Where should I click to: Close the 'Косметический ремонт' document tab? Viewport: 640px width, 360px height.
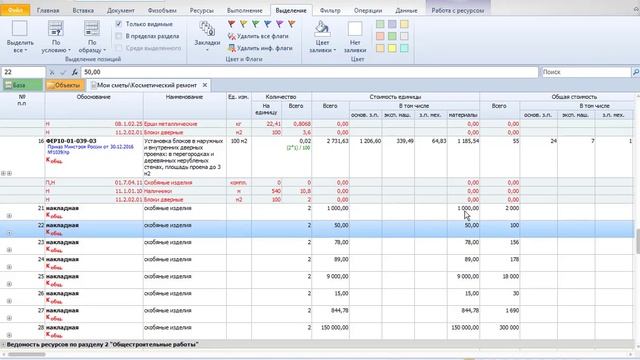[205, 85]
